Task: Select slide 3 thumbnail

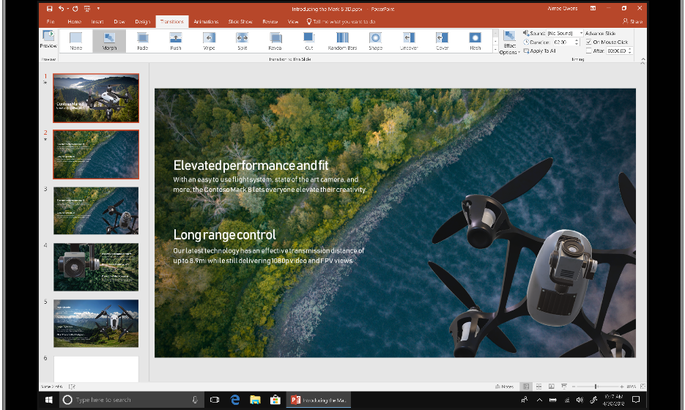Action: point(96,210)
